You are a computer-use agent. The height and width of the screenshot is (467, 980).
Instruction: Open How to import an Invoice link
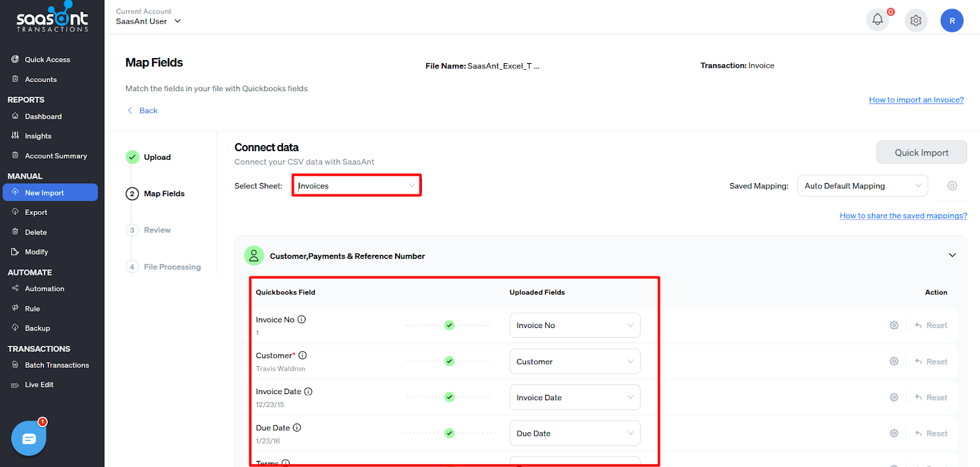click(916, 100)
